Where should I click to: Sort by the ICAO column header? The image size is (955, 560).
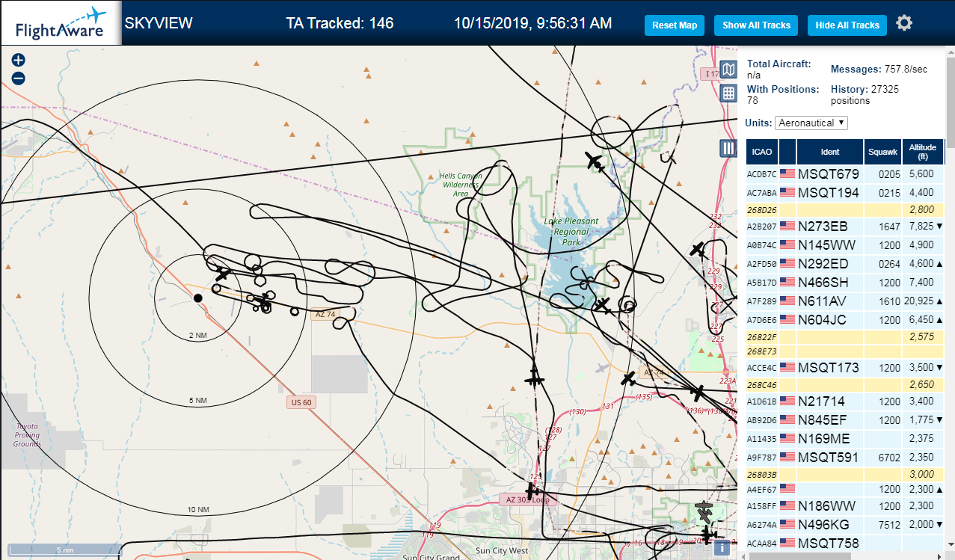click(x=762, y=152)
